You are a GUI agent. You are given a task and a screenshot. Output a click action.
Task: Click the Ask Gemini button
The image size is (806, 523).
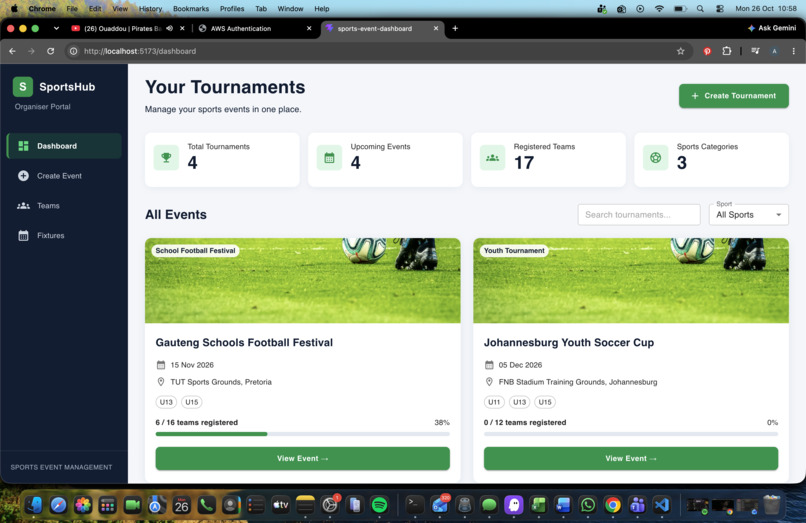coord(772,28)
